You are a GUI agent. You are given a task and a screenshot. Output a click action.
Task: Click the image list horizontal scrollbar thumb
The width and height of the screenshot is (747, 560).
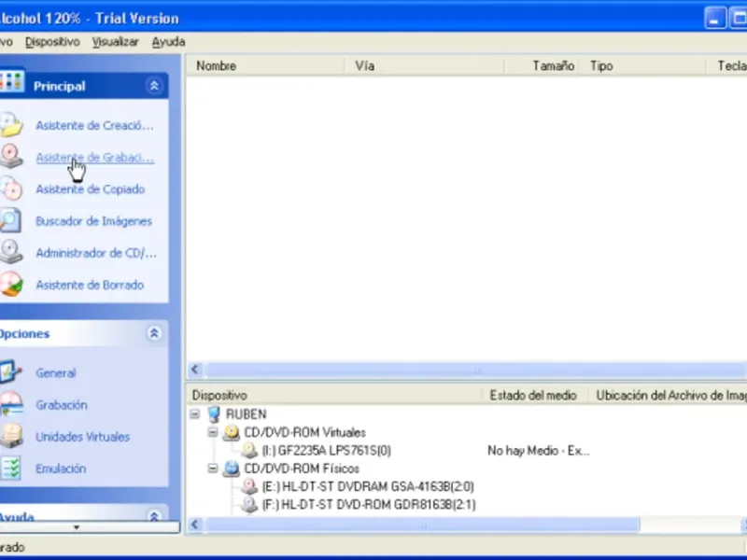475,370
